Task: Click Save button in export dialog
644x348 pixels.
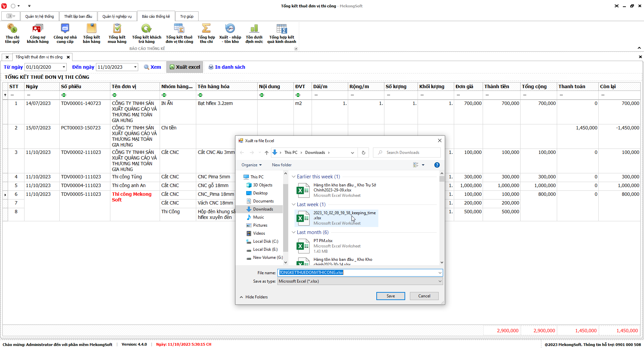Action: point(390,296)
